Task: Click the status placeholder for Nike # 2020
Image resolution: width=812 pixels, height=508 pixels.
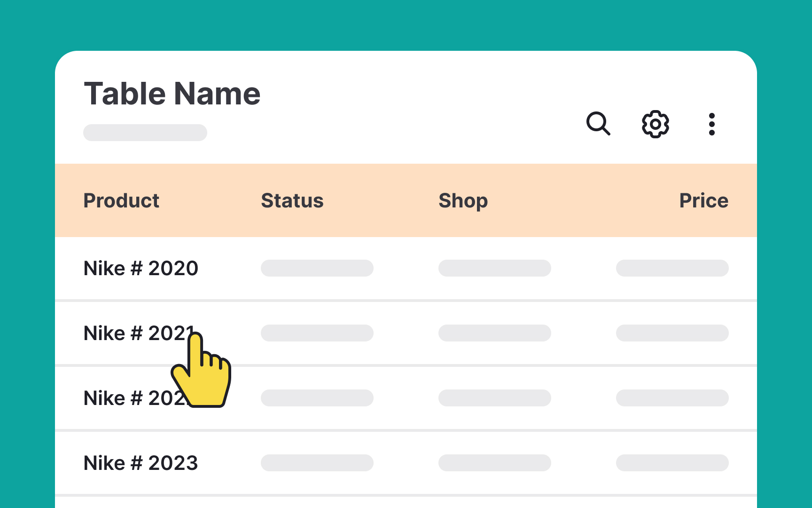Action: click(317, 268)
